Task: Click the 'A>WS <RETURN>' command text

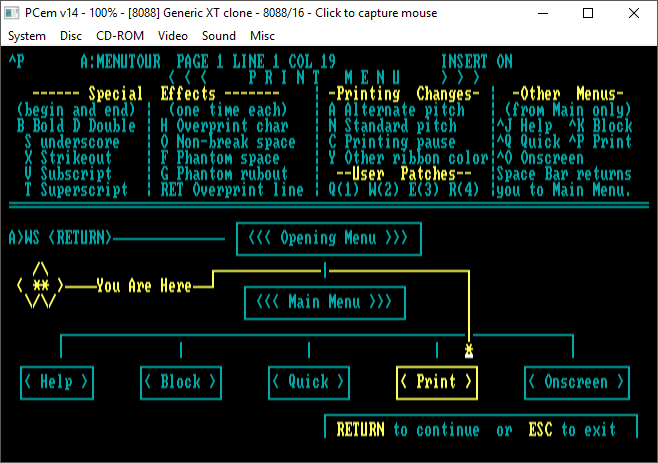Action: (x=60, y=238)
